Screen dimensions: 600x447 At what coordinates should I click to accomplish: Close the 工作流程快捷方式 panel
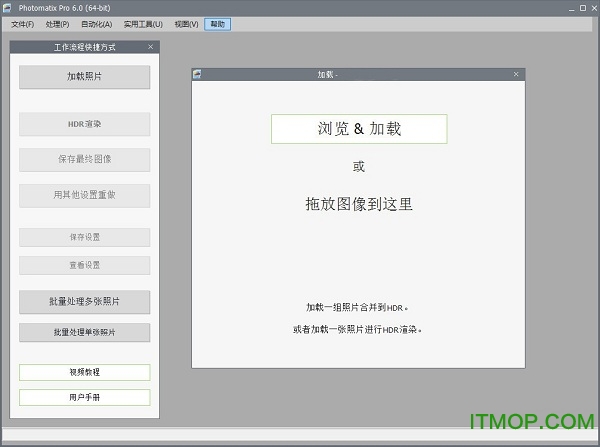tap(150, 47)
